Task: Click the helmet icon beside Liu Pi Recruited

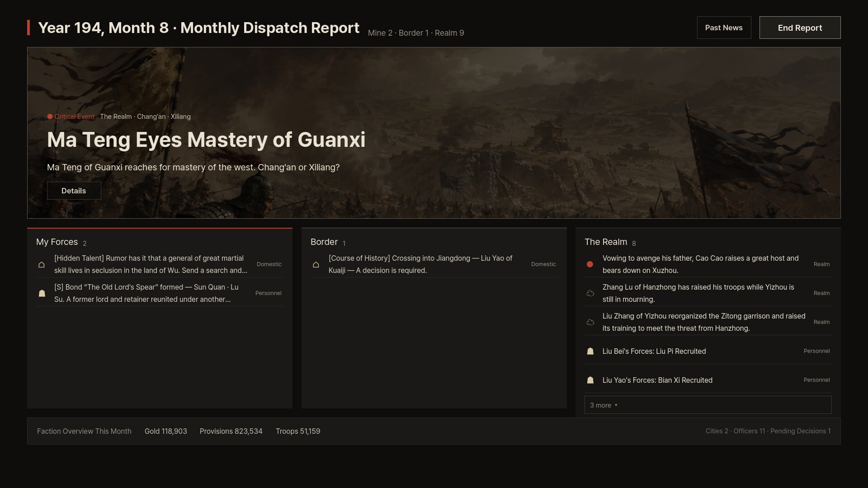Action: pos(590,351)
